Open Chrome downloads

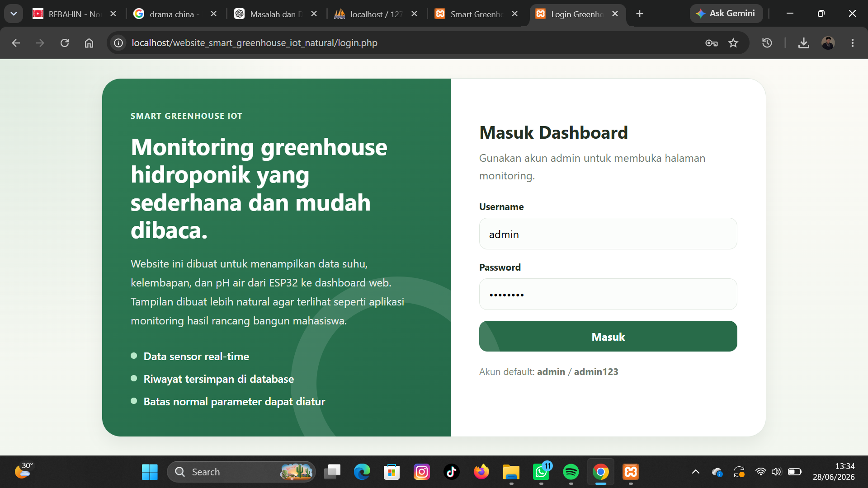click(x=804, y=43)
